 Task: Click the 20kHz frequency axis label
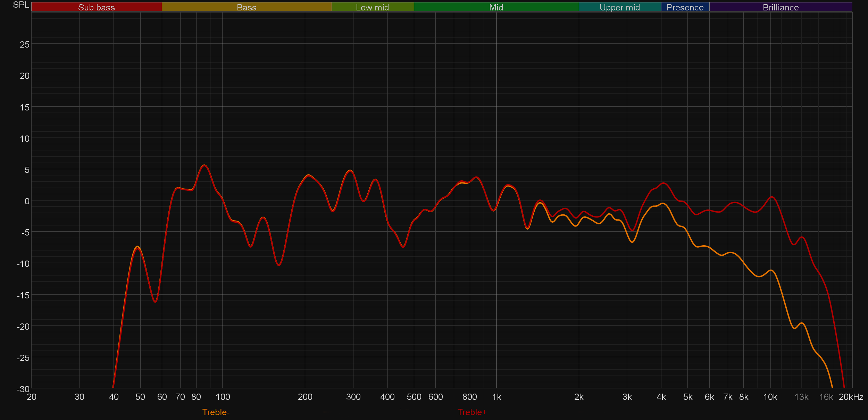click(x=851, y=397)
